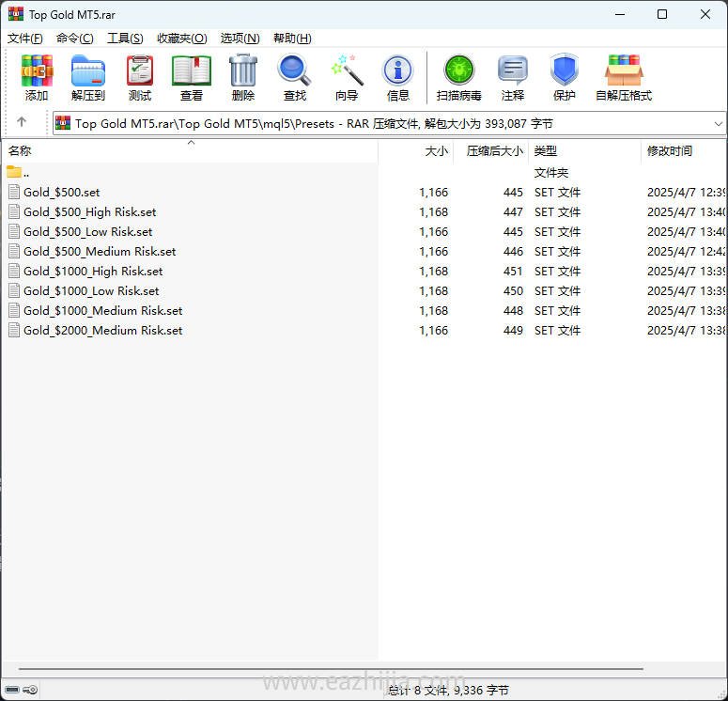Open the Help (帮助) menu
Image resolution: width=728 pixels, height=701 pixels.
click(292, 39)
